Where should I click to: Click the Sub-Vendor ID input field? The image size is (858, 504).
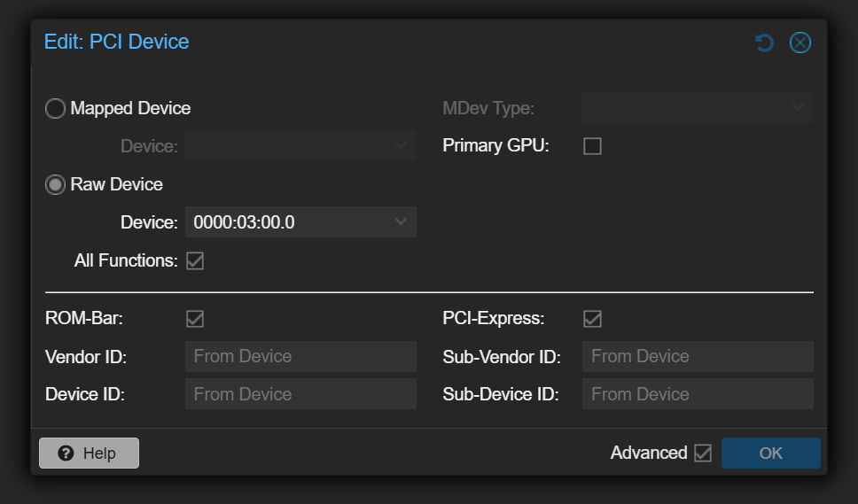coord(697,357)
